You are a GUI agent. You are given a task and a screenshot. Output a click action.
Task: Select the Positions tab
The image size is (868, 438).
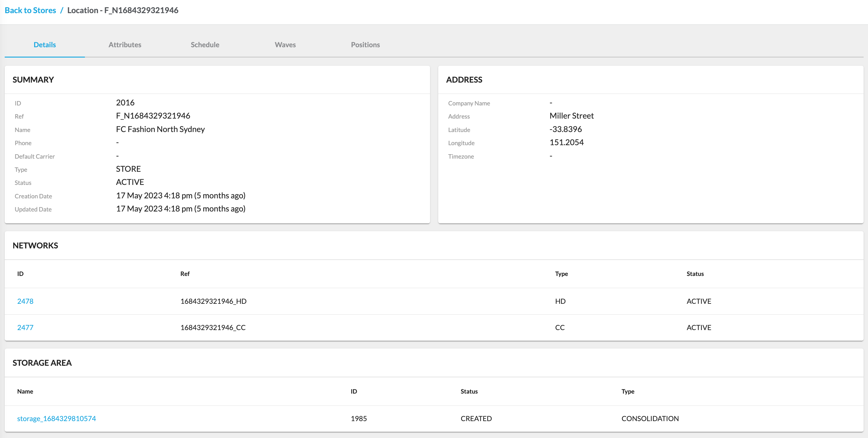click(365, 44)
